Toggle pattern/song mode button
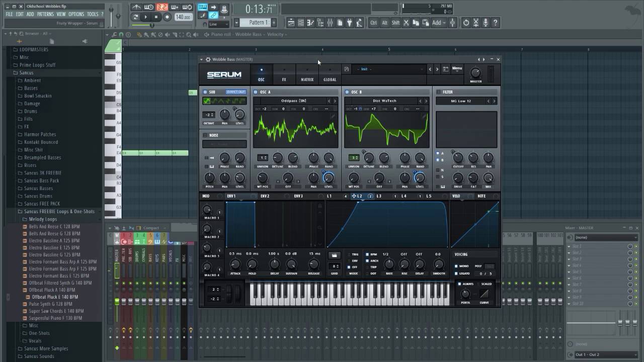The image size is (644, 362). [x=135, y=17]
